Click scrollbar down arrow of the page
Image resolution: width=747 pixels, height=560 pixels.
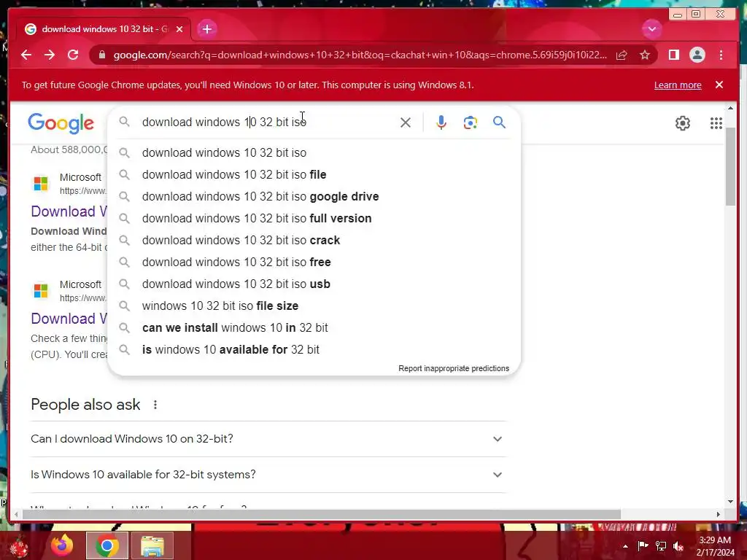(730, 502)
